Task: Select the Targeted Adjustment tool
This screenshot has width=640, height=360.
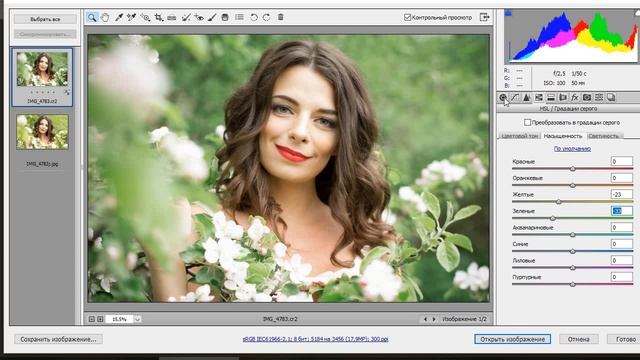Action: pos(145,18)
